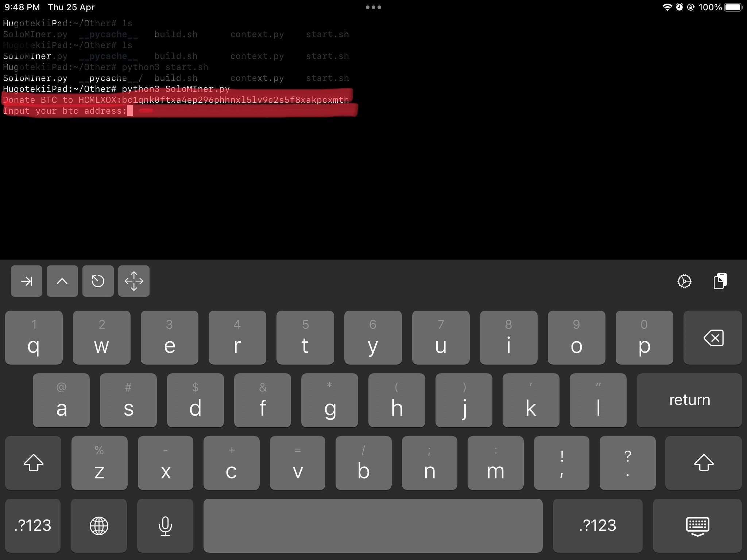Start dictation with microphone key

tap(165, 526)
